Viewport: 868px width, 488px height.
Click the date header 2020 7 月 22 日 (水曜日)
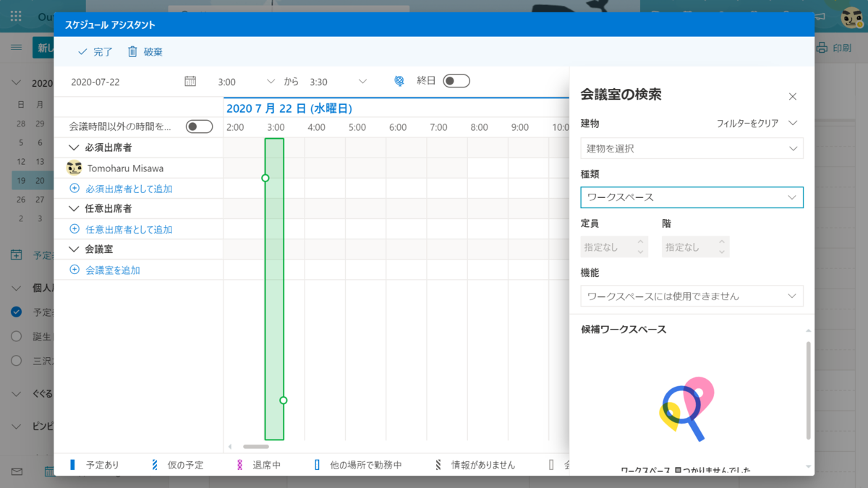(x=289, y=108)
